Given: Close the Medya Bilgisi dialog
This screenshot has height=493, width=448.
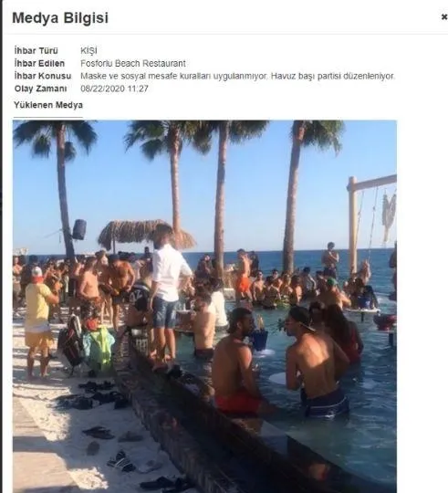Looking at the screenshot, I should coord(444,17).
